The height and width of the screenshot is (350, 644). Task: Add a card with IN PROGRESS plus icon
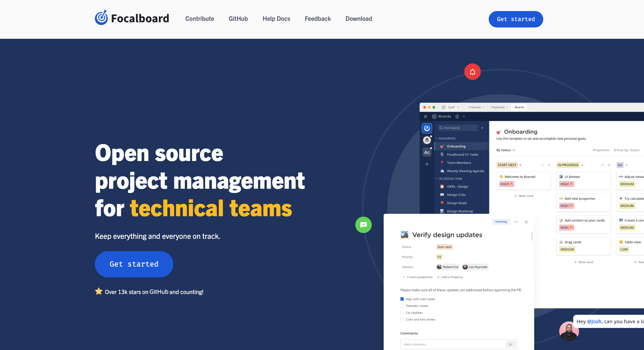tap(609, 165)
